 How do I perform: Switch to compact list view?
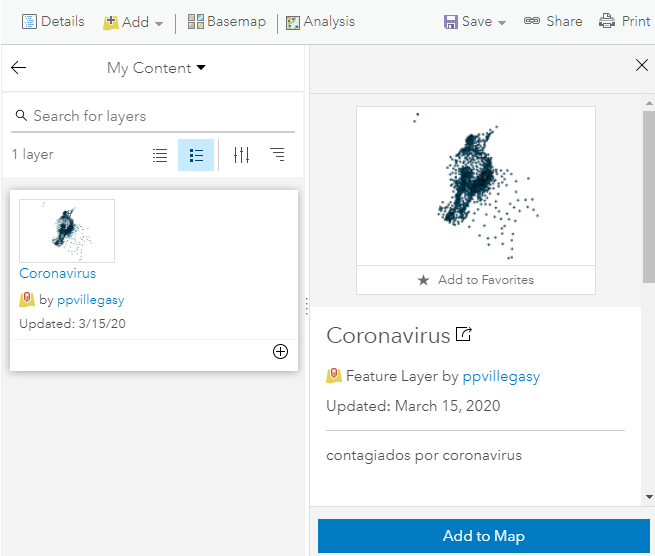pyautogui.click(x=160, y=155)
